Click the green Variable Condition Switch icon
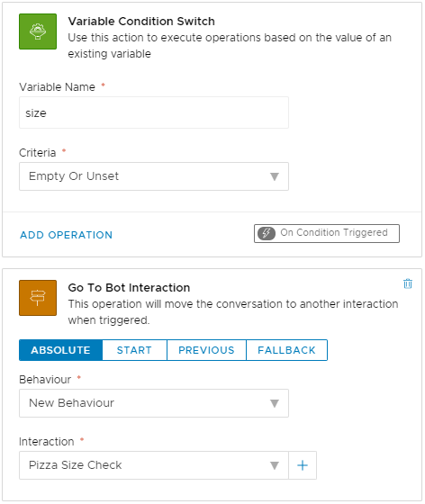425x504 pixels. pyautogui.click(x=38, y=31)
